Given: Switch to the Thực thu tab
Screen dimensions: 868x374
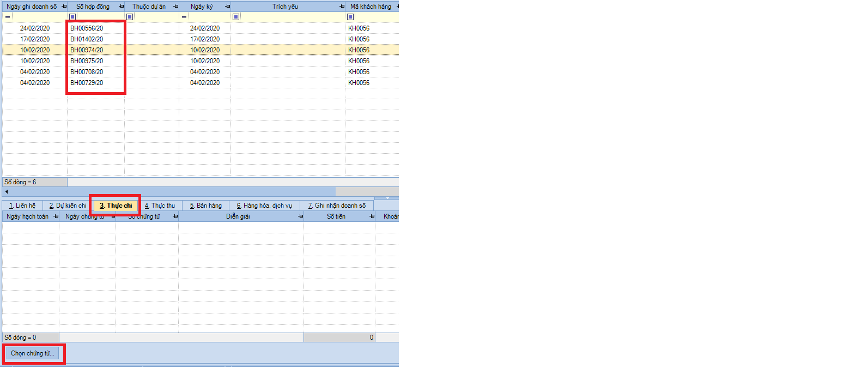Looking at the screenshot, I should [160, 206].
